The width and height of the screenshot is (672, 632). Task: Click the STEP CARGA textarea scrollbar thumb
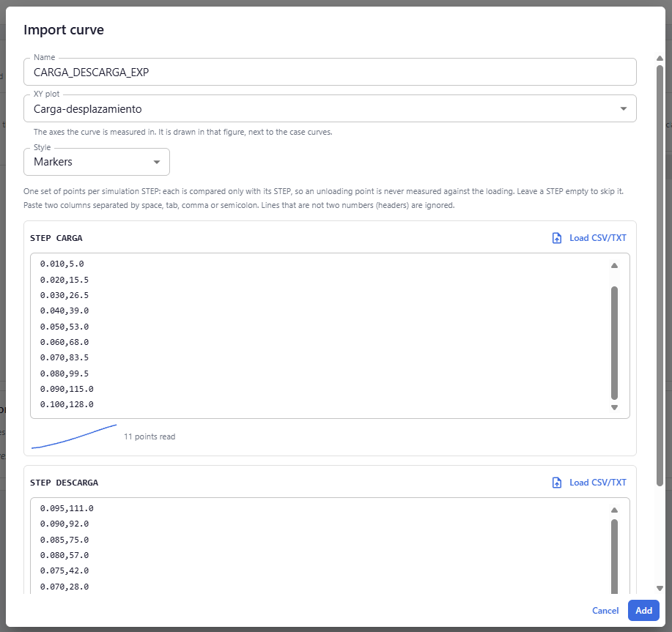pyautogui.click(x=614, y=343)
